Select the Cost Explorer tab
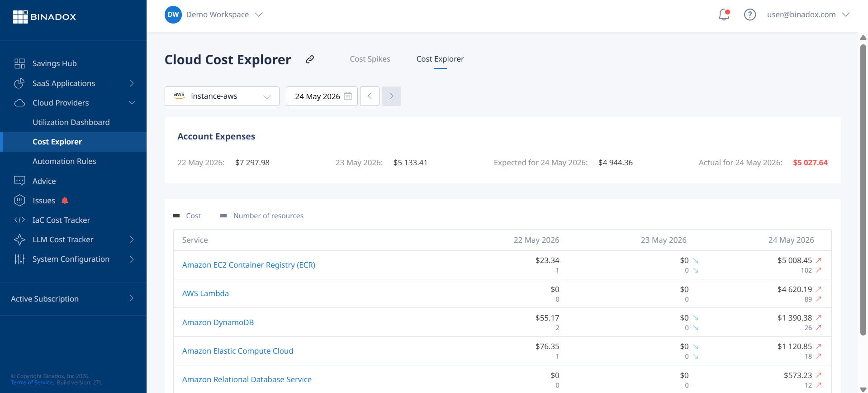This screenshot has height=393, width=868. (440, 59)
